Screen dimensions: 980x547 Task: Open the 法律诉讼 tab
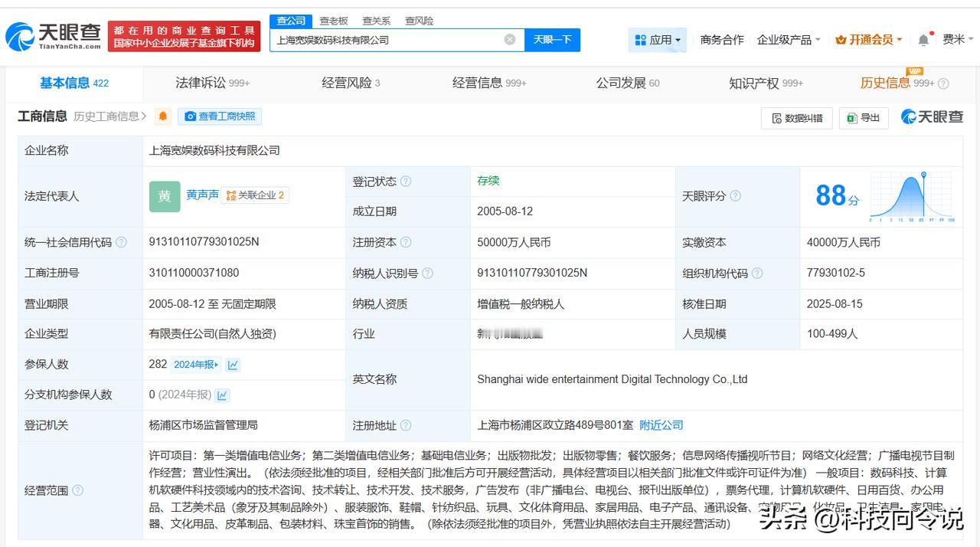[x=212, y=83]
